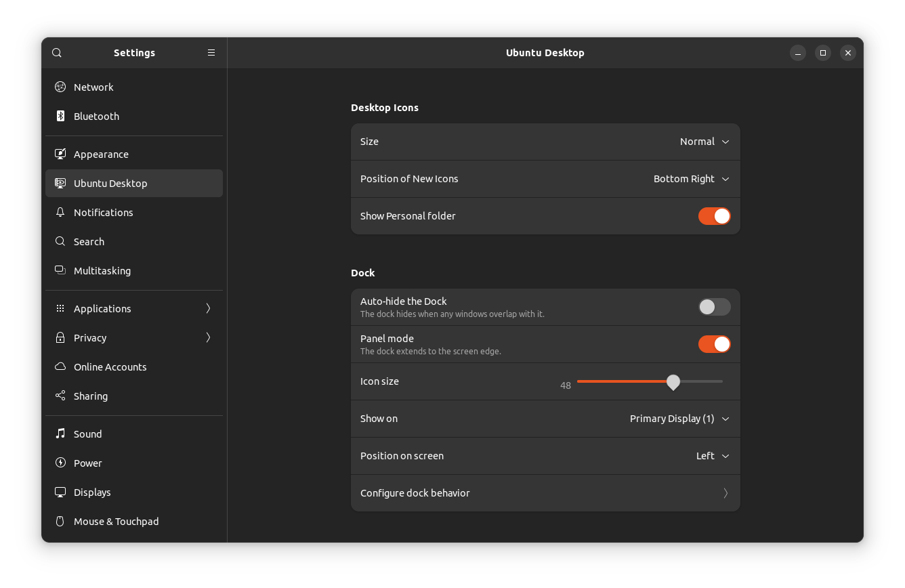Disable the Show Personal folder toggle
905x588 pixels.
pyautogui.click(x=715, y=215)
